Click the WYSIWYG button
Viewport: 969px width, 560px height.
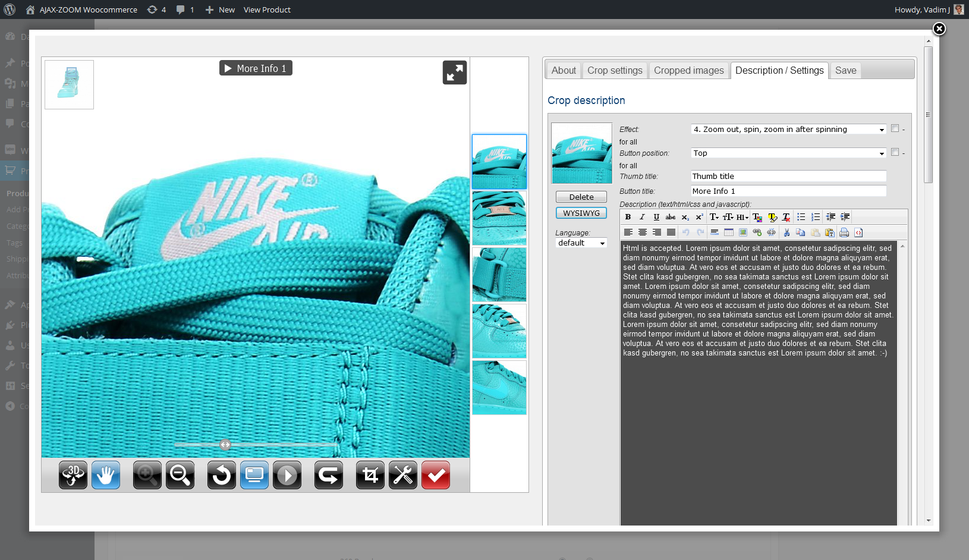(x=581, y=213)
